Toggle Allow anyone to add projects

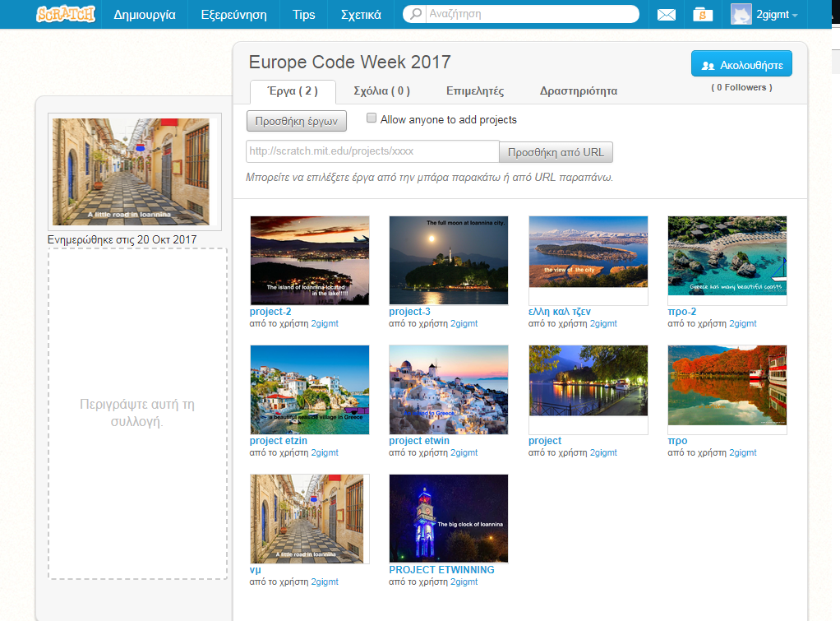tap(372, 118)
